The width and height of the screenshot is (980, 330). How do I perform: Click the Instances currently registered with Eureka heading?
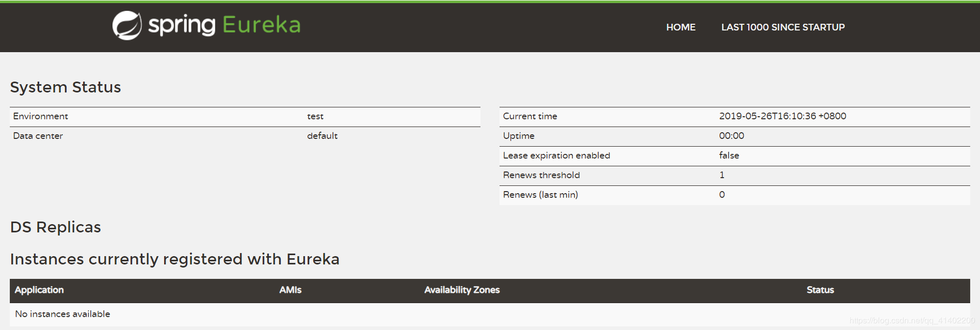[175, 259]
